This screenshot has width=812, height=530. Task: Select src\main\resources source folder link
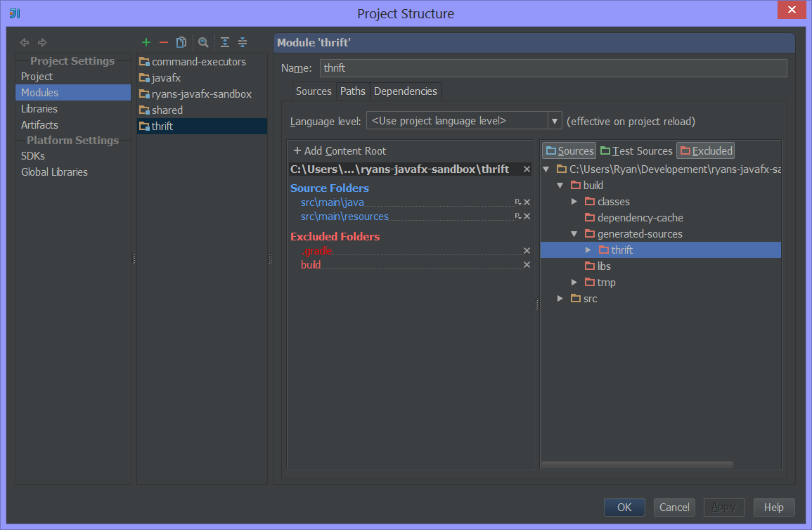point(344,216)
